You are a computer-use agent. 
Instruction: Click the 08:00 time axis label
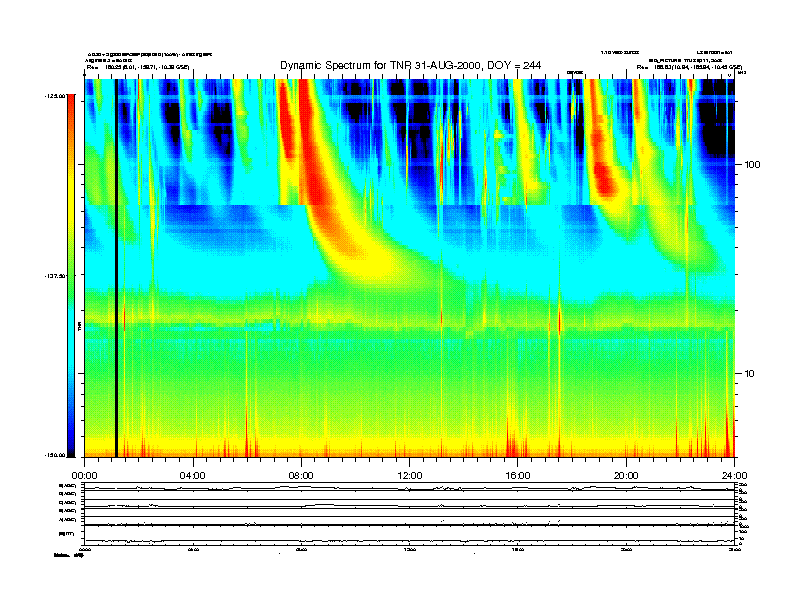coord(301,476)
